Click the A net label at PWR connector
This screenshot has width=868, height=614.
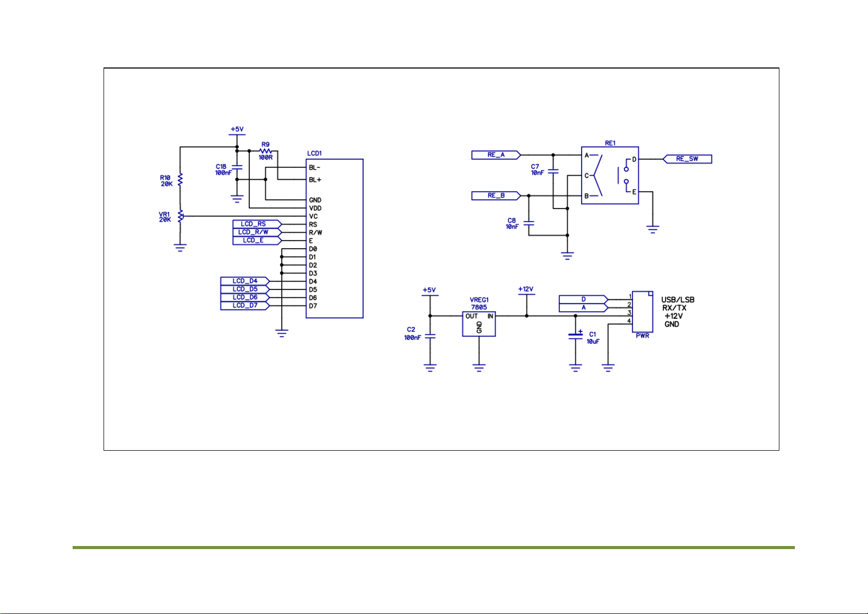(x=584, y=308)
